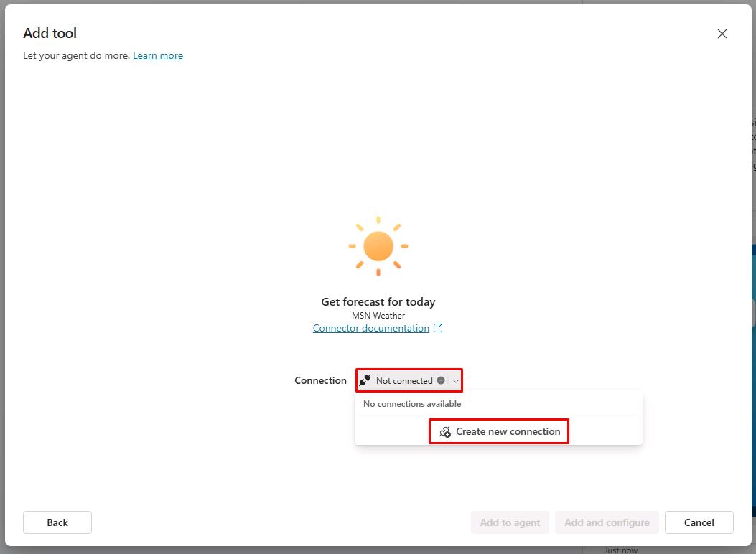
Task: Click the MSN Weather connector name text
Action: click(x=378, y=316)
